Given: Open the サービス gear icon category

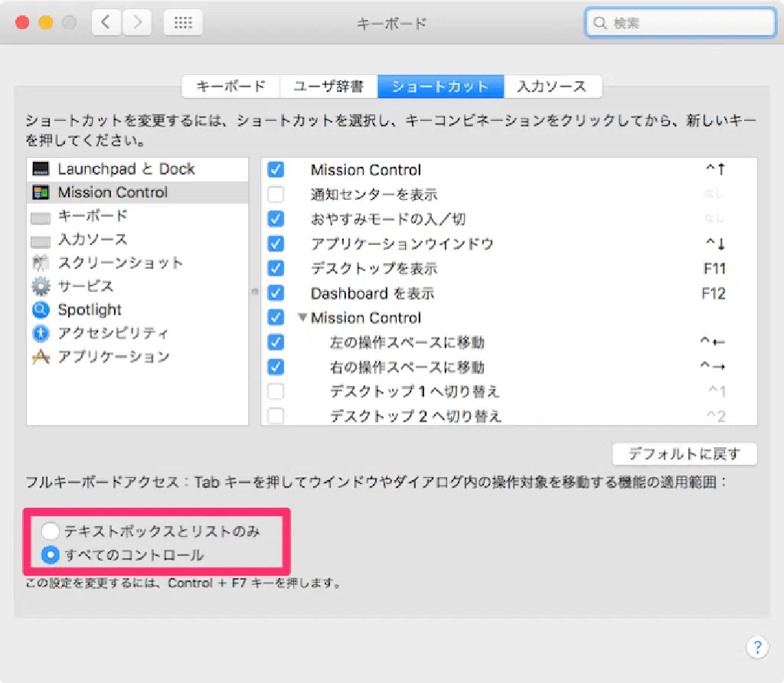Looking at the screenshot, I should (41, 287).
